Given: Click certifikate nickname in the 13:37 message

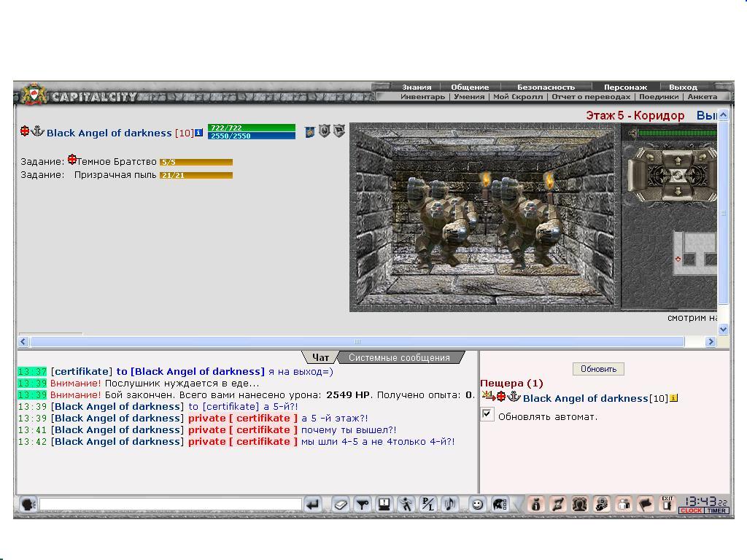Looking at the screenshot, I should tap(82, 371).
